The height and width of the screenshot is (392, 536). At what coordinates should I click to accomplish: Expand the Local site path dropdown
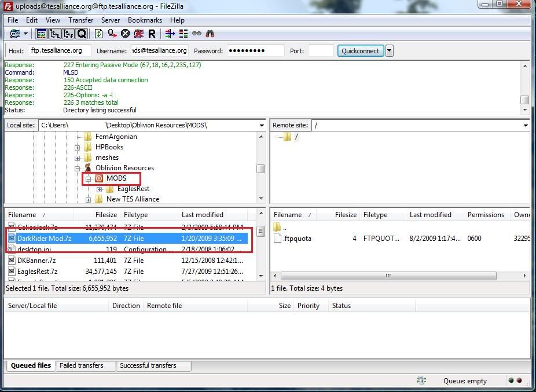(262, 125)
